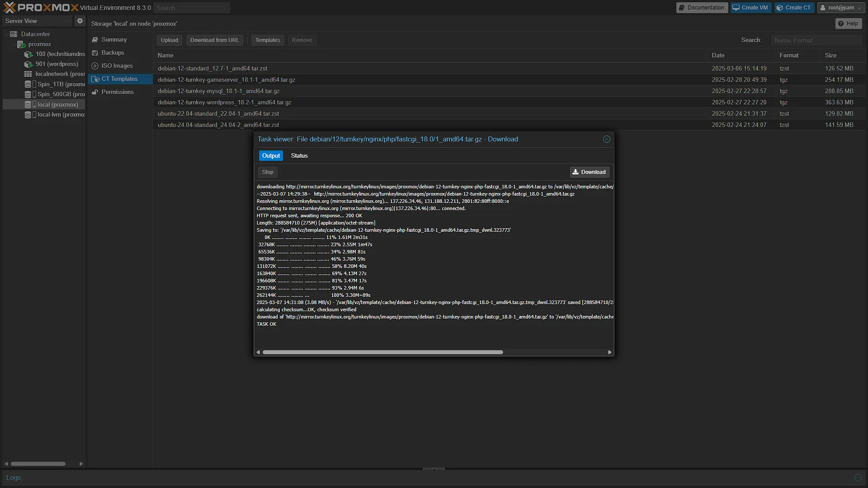Sort by the Date column header
Image resolution: width=868 pixels, height=488 pixels.
pos(741,55)
